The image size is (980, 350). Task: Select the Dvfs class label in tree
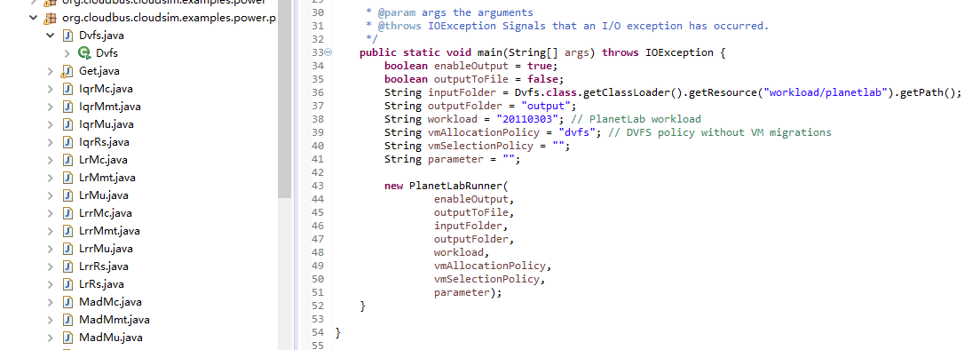pos(107,53)
